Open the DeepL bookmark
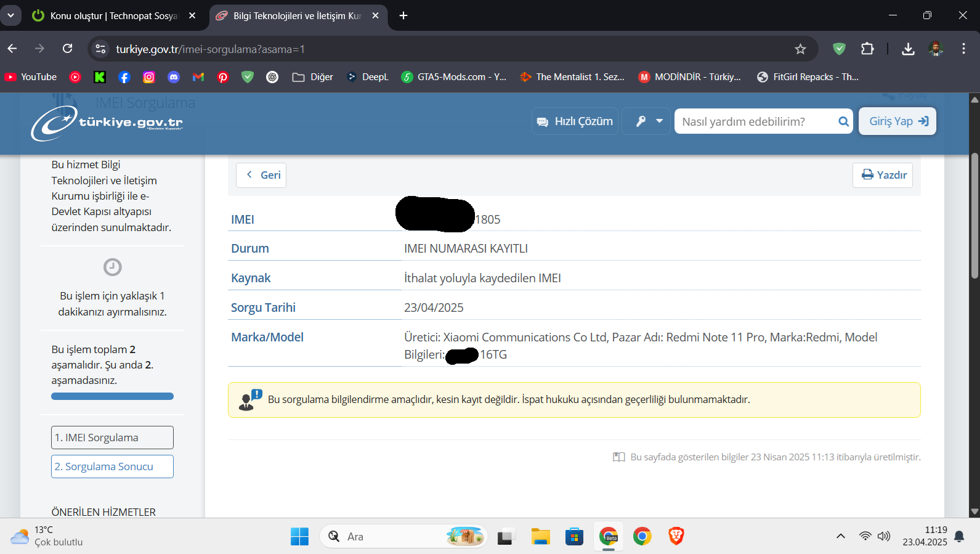The height and width of the screenshot is (554, 980). pyautogui.click(x=368, y=77)
